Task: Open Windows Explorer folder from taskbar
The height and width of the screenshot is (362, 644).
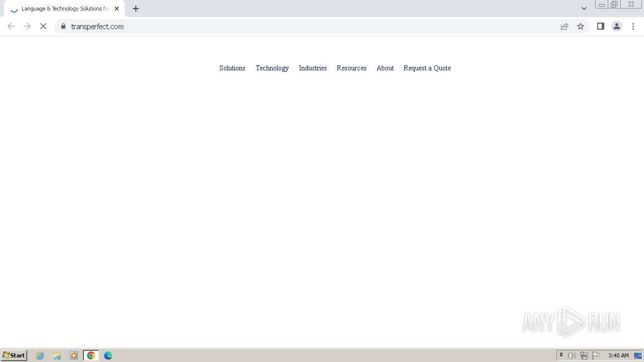Action: pos(57,355)
